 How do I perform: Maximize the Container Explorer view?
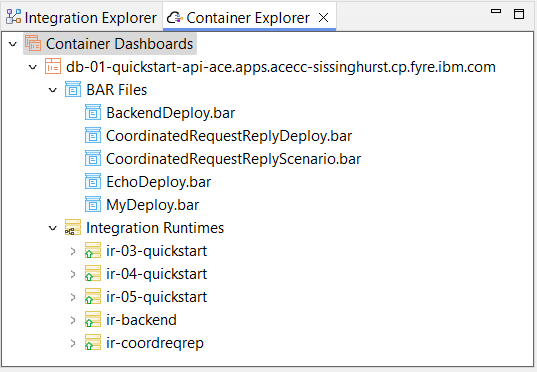[x=519, y=14]
